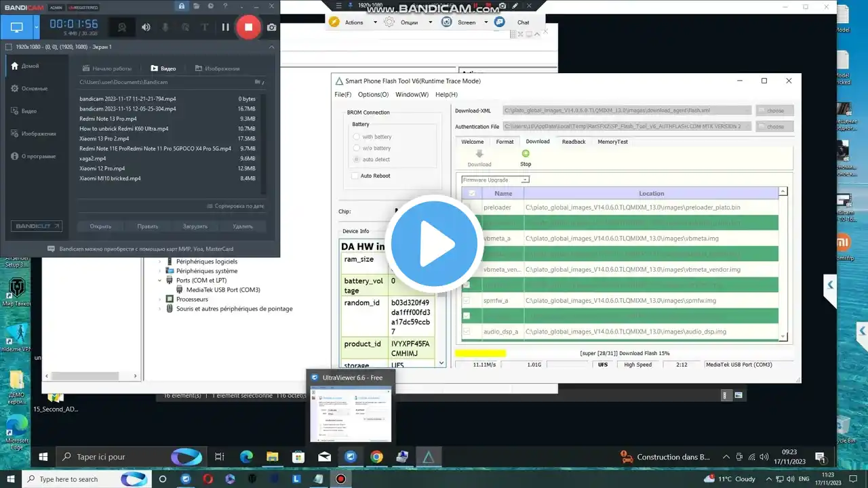Screen dimensions: 868x488
Task: Open the Сортировка по дате sort option
Action: (x=235, y=206)
